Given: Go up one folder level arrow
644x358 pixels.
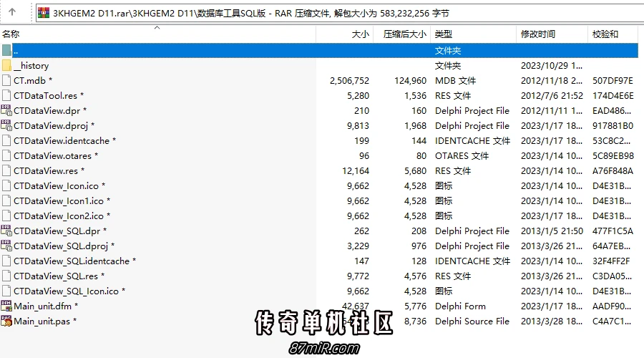Looking at the screenshot, I should (x=12, y=12).
